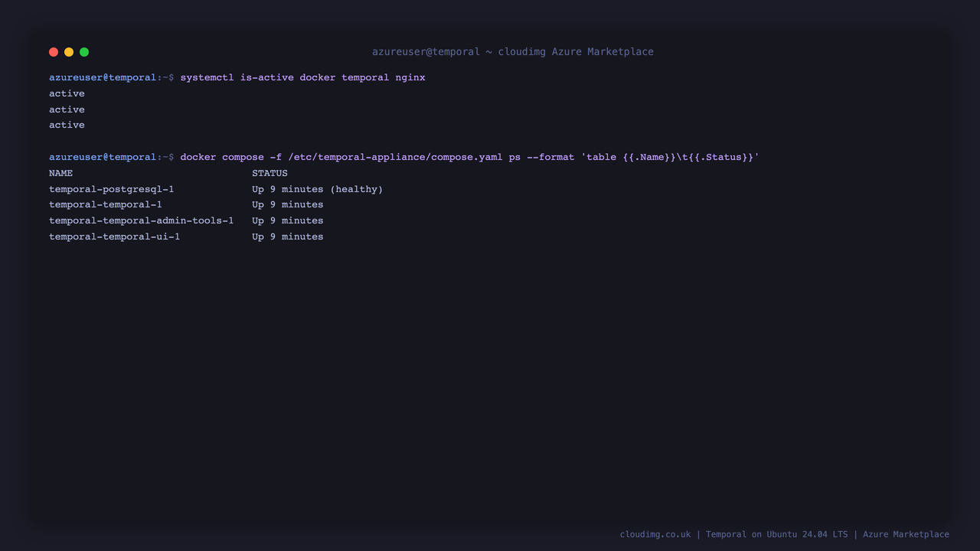Image resolution: width=980 pixels, height=551 pixels.
Task: Click status 'Up 9 minutes (healthy)' for postgresql
Action: (317, 189)
